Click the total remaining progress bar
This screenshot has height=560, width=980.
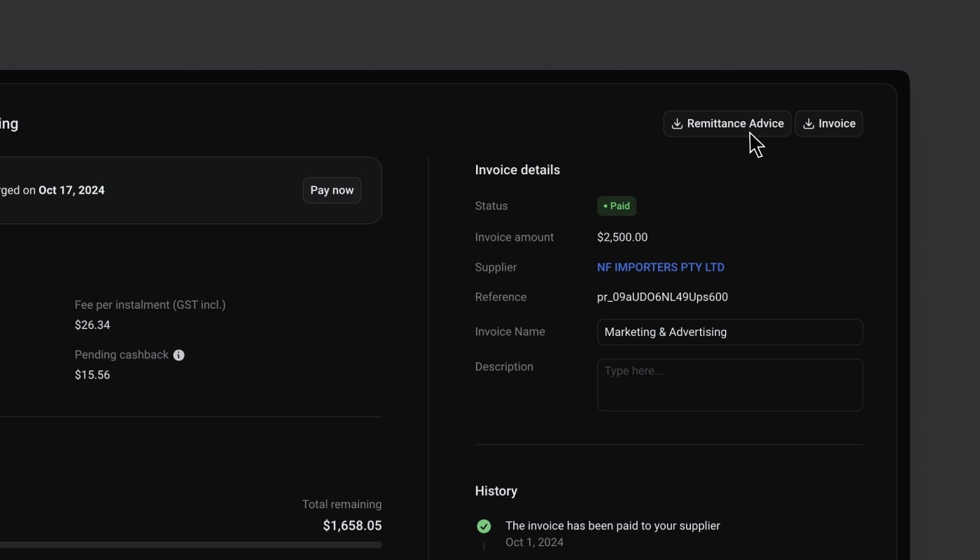point(191,545)
